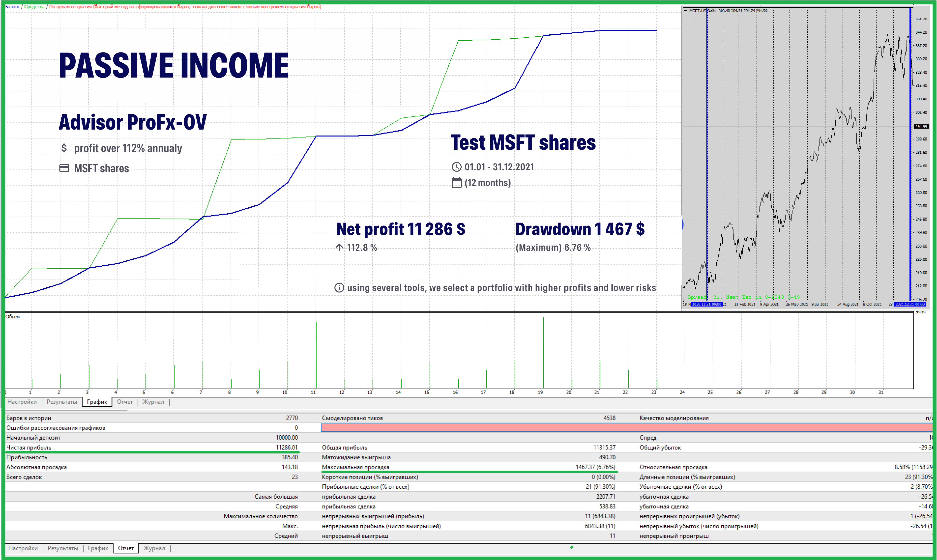Select the bottom Отчет tab
Viewport: 937px width, 560px height.
126,548
